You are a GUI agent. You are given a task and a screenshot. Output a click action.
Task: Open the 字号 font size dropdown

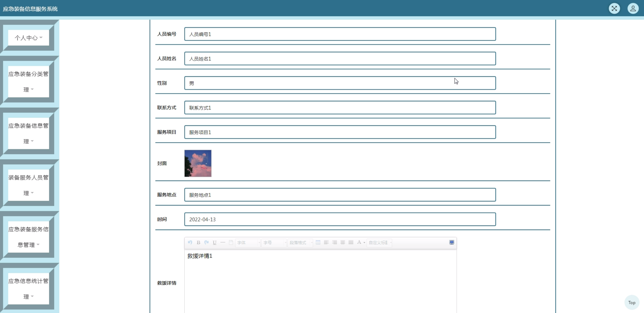(274, 243)
